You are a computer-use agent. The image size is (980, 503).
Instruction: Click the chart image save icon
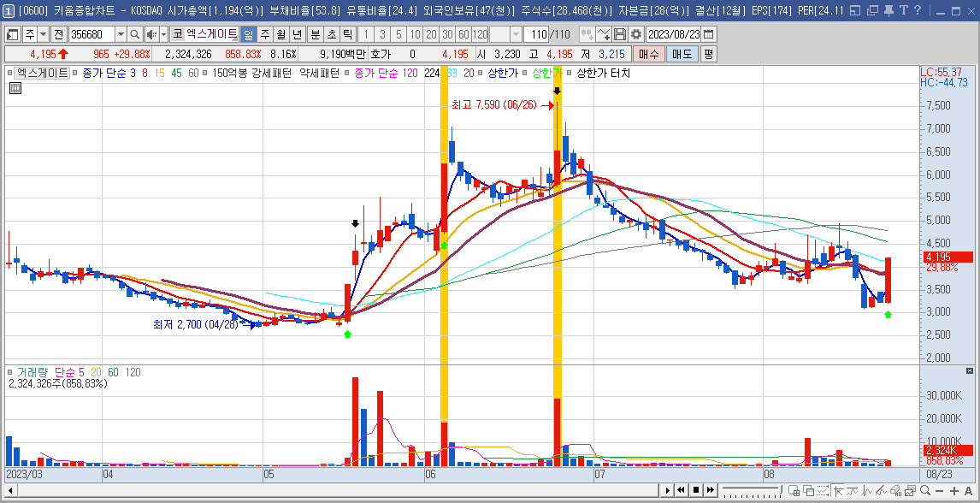(910, 490)
